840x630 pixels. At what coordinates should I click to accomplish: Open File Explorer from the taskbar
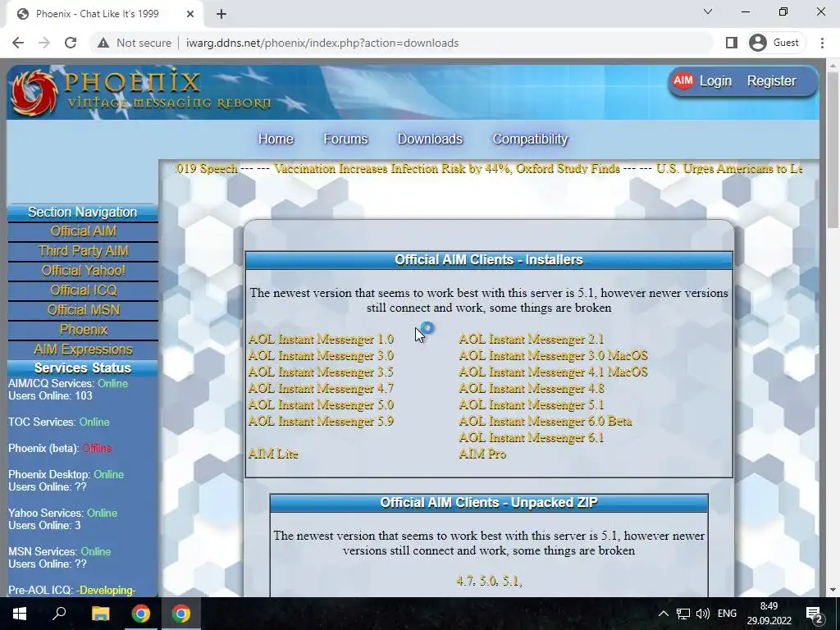(x=100, y=614)
